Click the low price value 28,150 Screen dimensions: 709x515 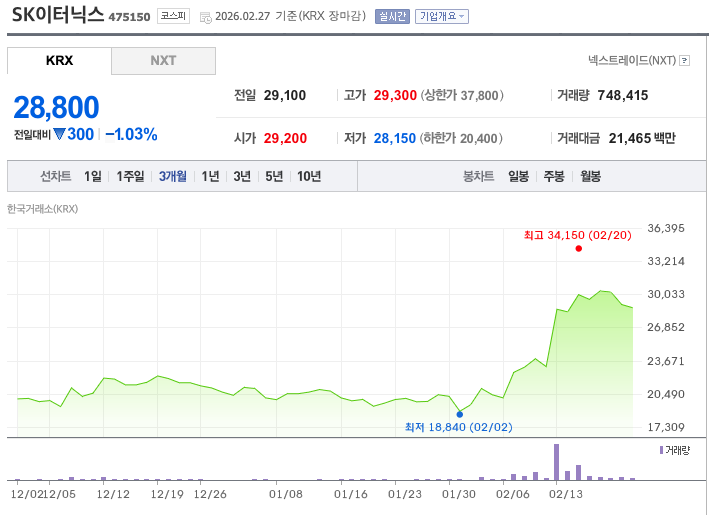395,138
